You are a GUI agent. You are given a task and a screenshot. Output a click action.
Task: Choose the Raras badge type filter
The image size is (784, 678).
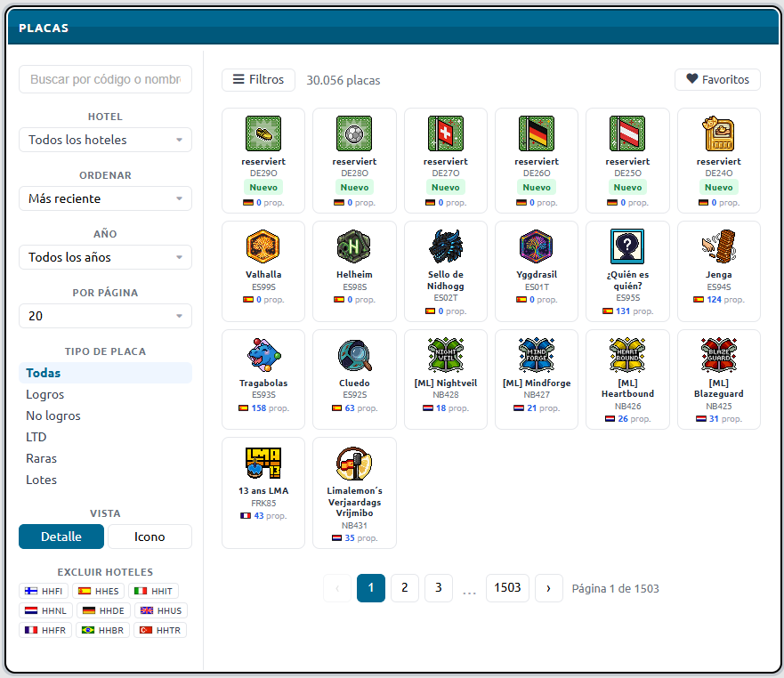coord(42,458)
